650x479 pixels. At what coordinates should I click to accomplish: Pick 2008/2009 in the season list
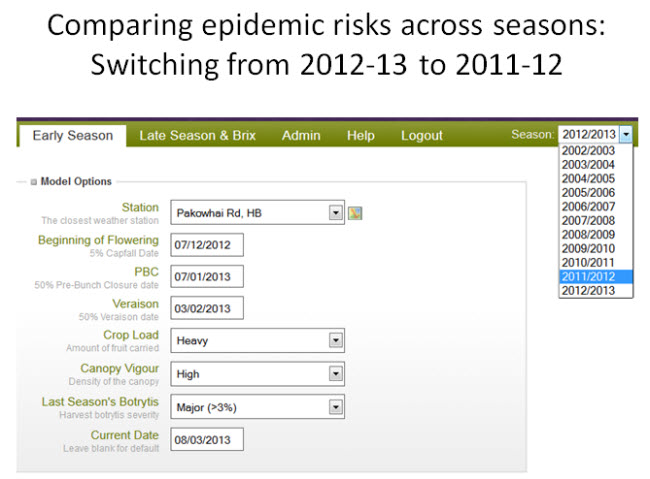click(595, 234)
